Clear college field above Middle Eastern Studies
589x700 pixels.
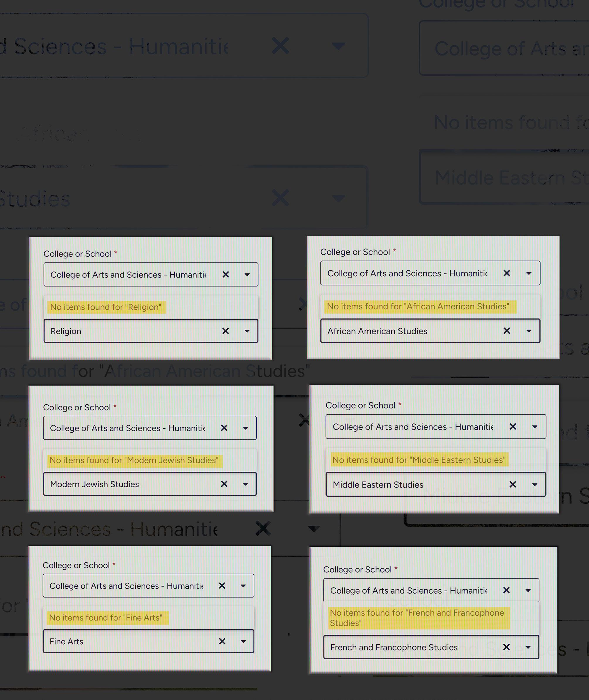512,427
